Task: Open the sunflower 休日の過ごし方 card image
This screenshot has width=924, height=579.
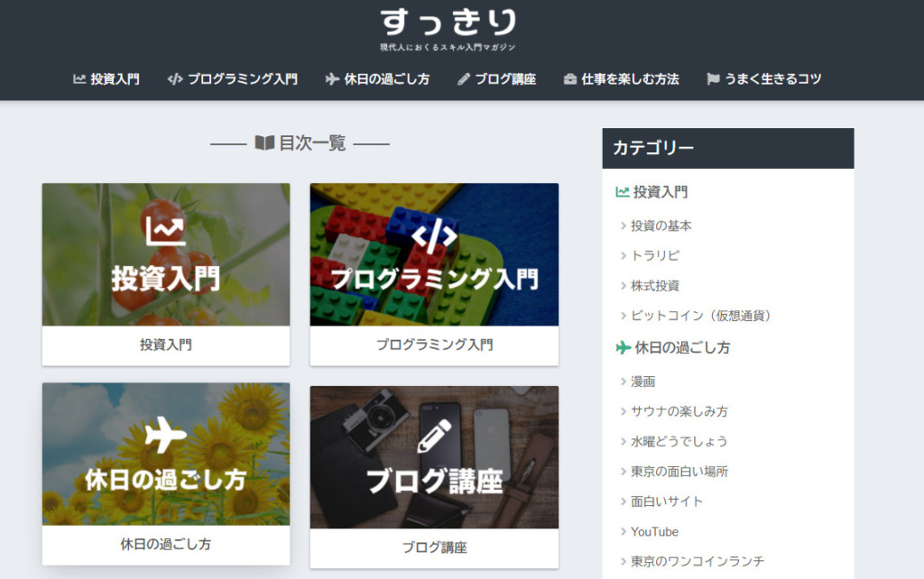Action: 166,455
